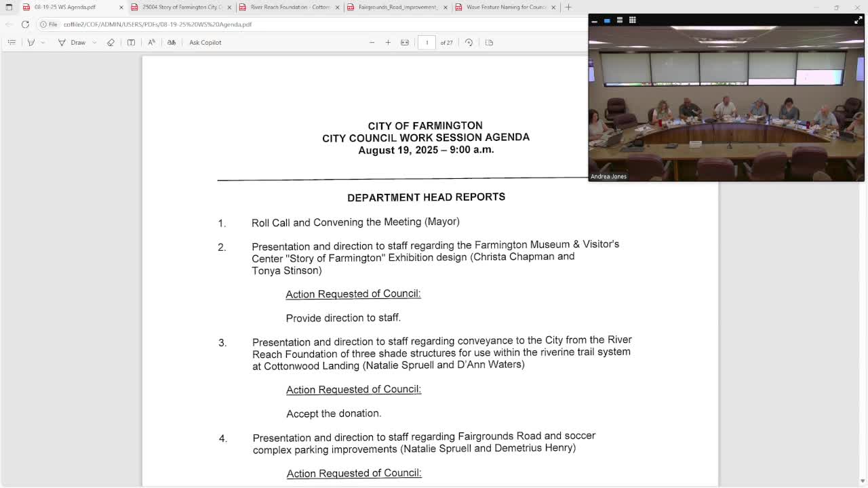Expand the Draw options dropdown arrow
Viewport: 868px width, 488px height.
coord(94,42)
